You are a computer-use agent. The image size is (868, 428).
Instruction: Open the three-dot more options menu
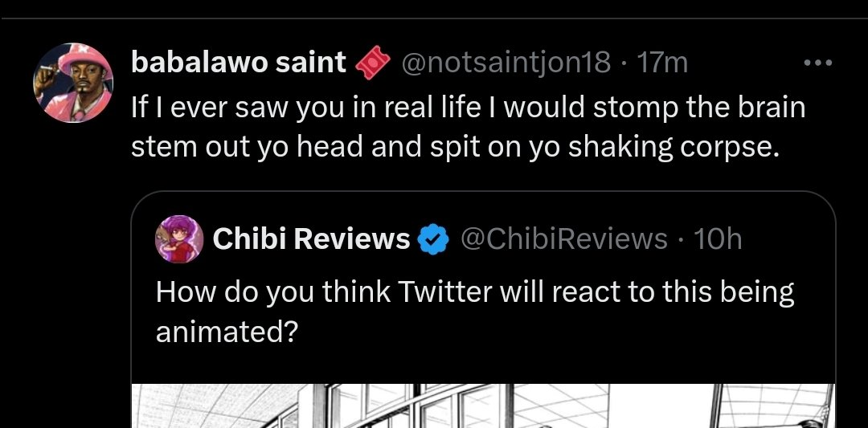pos(818,63)
